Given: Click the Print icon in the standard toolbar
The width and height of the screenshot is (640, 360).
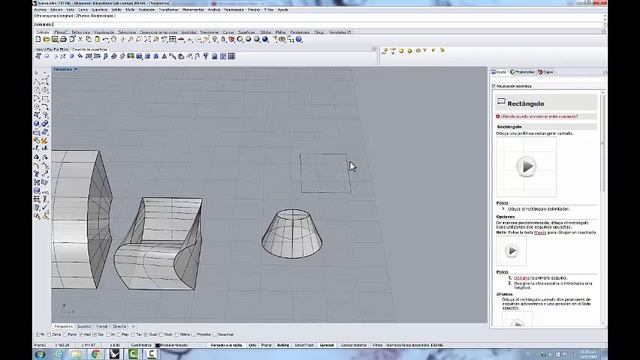Looking at the screenshot, I should [x=63, y=39].
